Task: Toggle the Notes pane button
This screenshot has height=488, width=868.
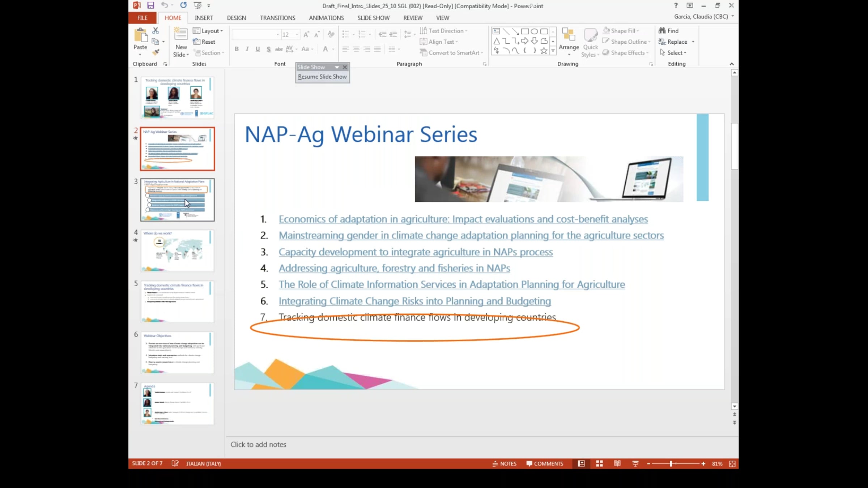Action: pos(505,463)
